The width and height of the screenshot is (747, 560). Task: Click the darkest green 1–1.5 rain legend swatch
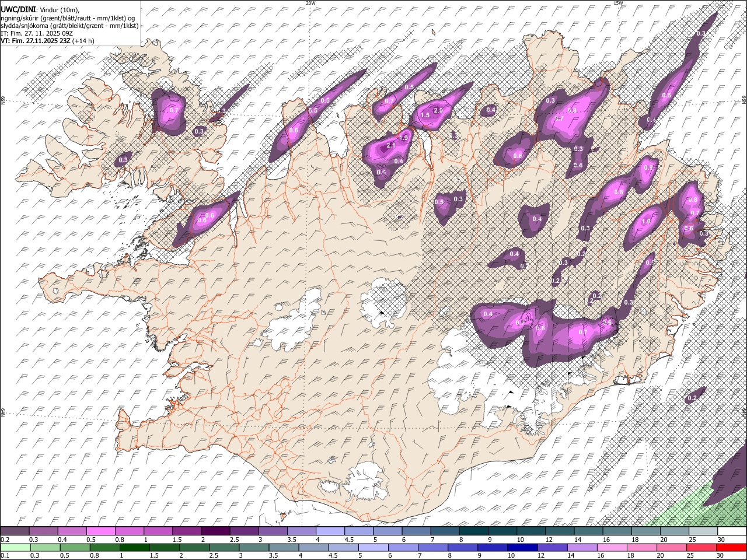[x=135, y=547]
